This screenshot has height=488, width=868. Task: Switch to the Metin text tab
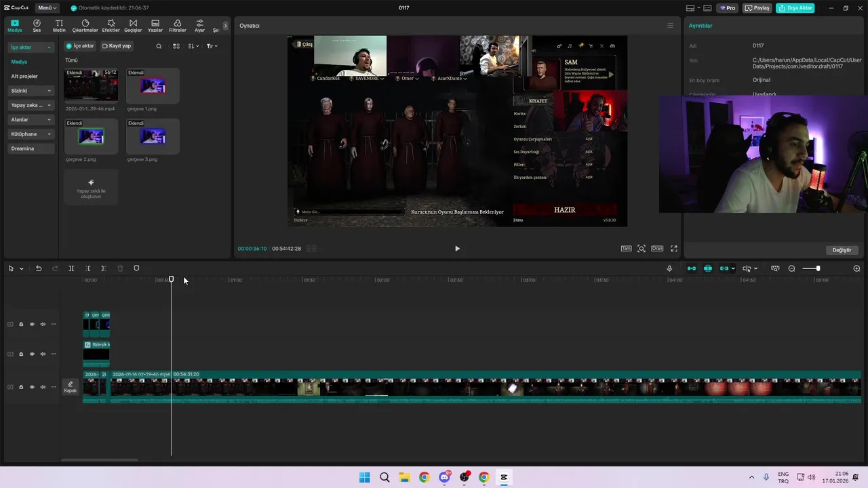(x=59, y=26)
